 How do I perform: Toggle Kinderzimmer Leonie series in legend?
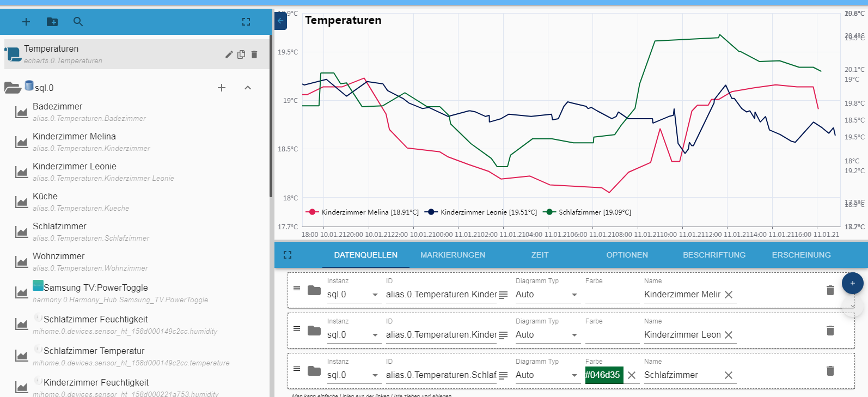(x=481, y=212)
